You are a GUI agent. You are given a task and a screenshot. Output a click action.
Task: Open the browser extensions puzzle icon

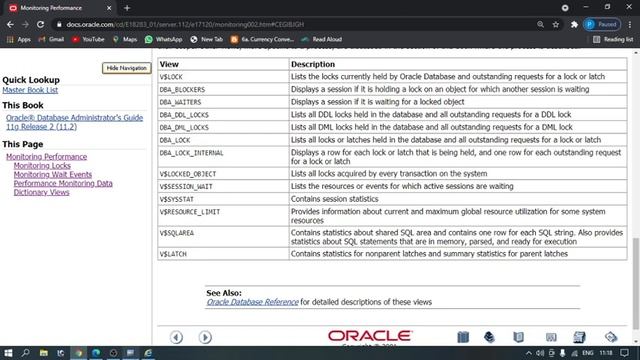pos(574,24)
